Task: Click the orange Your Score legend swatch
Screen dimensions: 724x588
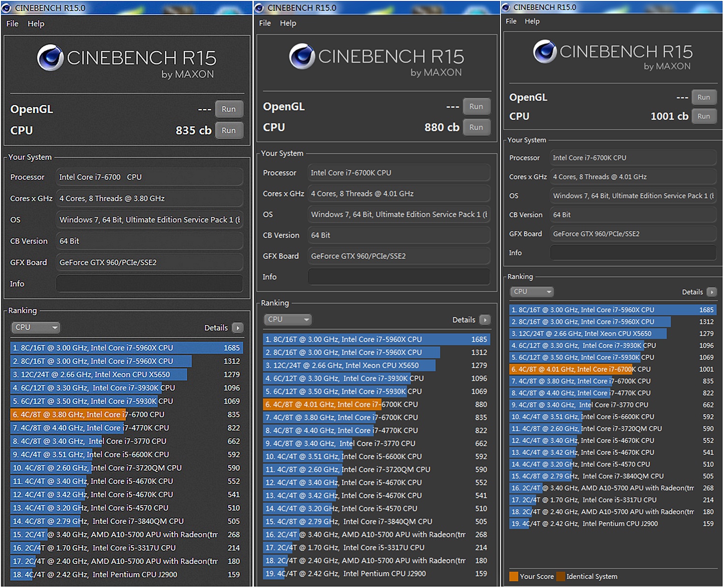Action: pyautogui.click(x=514, y=576)
